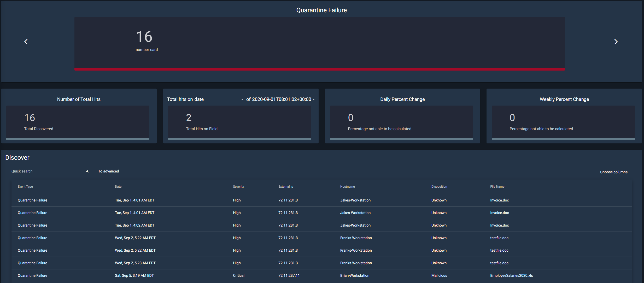Sort by Hostname column header
Image resolution: width=644 pixels, height=283 pixels.
pos(347,187)
